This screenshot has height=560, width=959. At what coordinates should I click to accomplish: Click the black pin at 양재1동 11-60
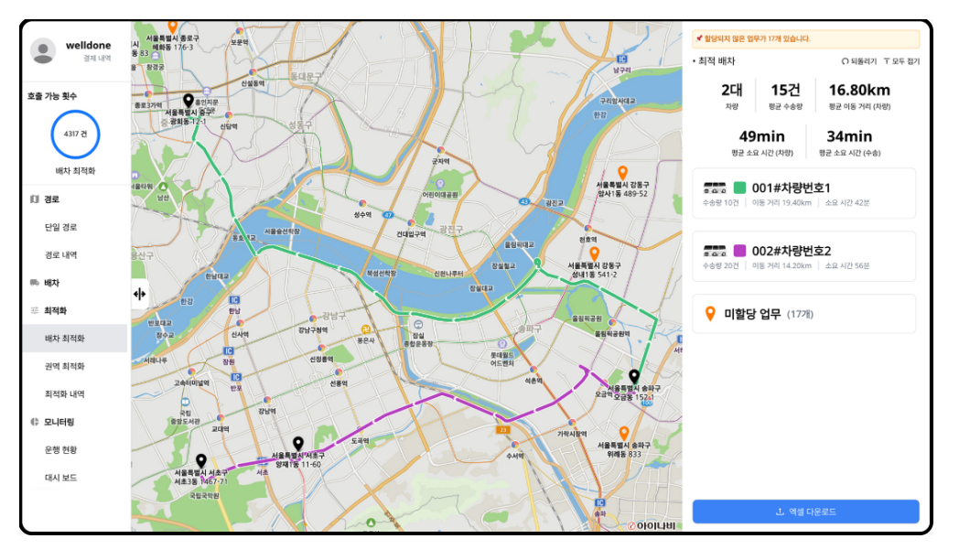(297, 443)
